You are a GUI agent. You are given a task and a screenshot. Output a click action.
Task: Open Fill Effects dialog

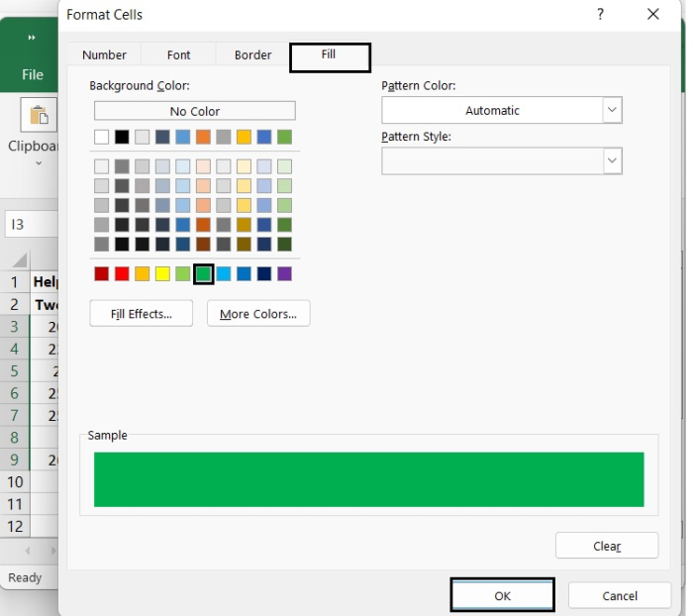pyautogui.click(x=141, y=314)
